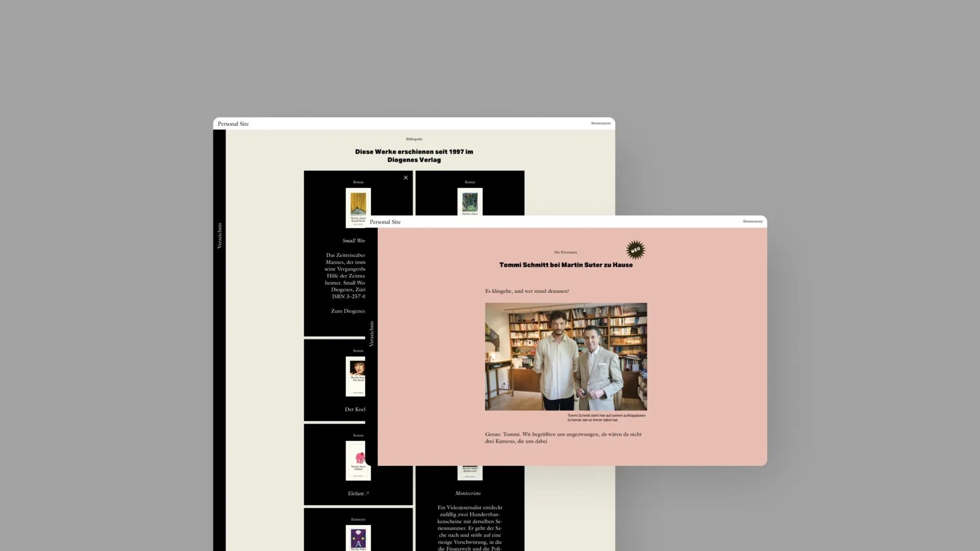Click Zum Diogenes link in Small World card
The height and width of the screenshot is (551, 980).
pos(348,311)
